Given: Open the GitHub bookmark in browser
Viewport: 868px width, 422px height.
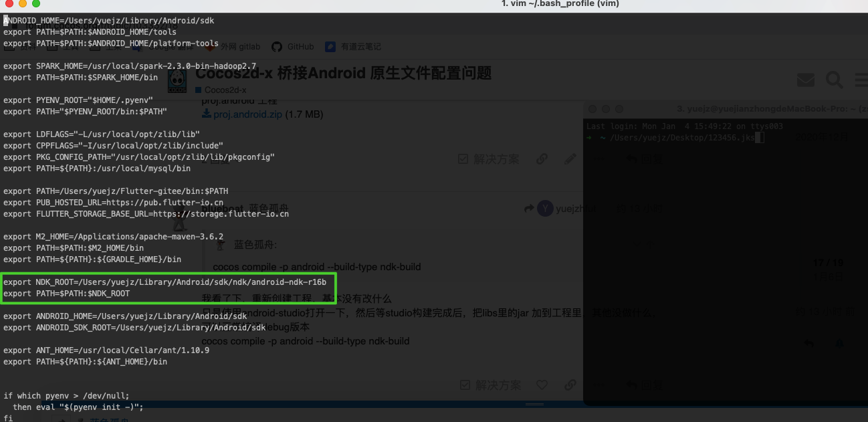Looking at the screenshot, I should pyautogui.click(x=292, y=47).
